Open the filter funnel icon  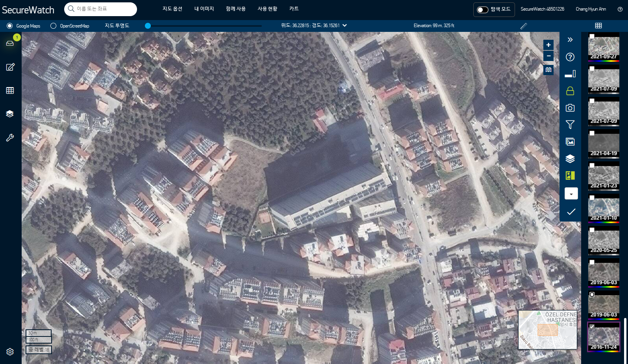570,125
